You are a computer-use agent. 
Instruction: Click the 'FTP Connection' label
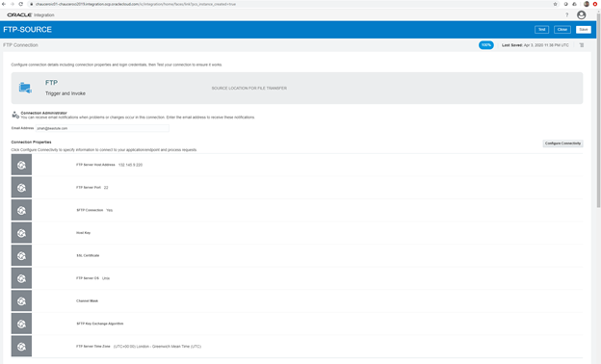click(20, 45)
